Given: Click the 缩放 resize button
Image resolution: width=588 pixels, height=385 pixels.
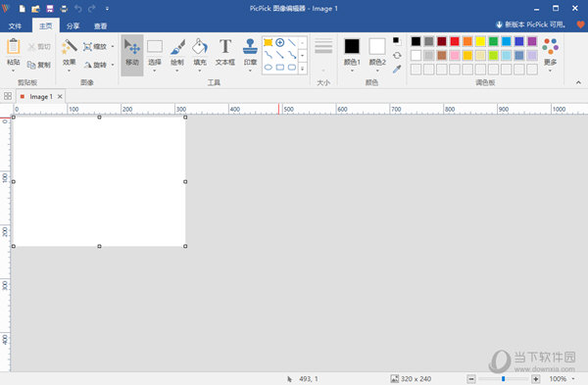Looking at the screenshot, I should [95, 46].
